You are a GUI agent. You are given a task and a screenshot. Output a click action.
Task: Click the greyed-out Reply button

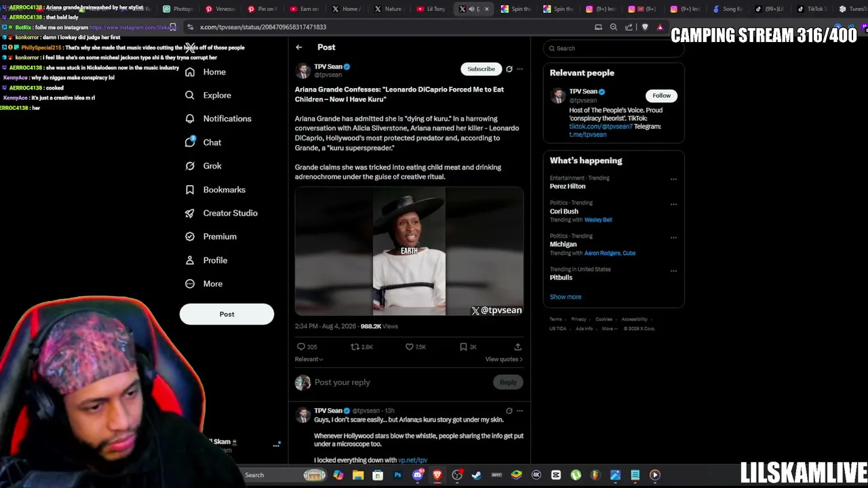coord(508,382)
